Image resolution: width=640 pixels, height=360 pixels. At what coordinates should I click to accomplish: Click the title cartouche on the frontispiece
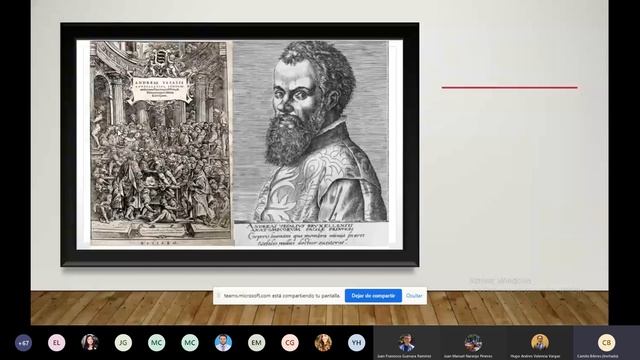160,90
